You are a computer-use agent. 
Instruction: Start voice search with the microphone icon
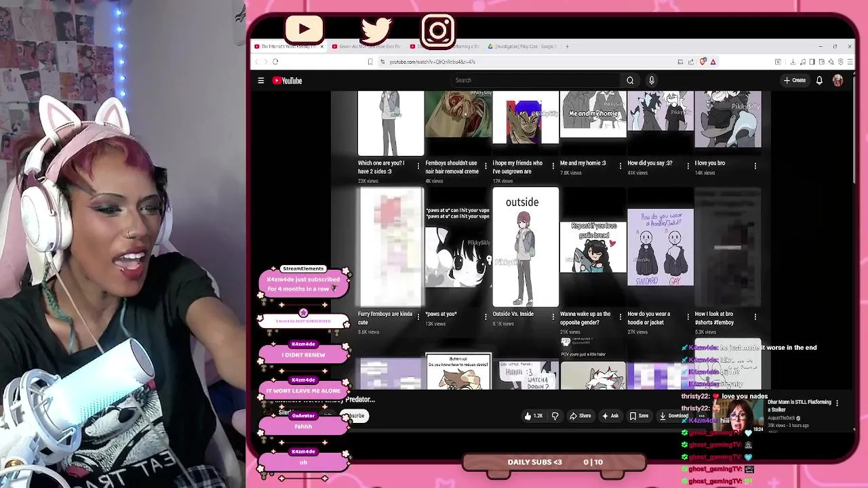652,81
